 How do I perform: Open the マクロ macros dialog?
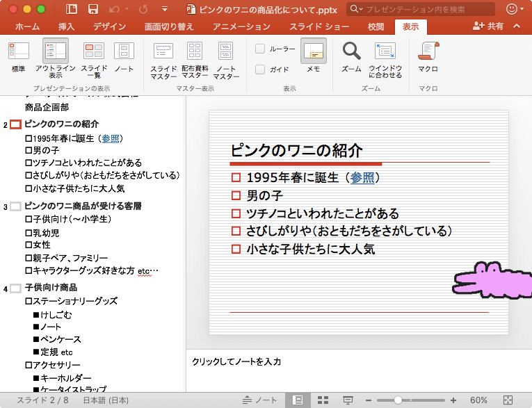(x=428, y=56)
